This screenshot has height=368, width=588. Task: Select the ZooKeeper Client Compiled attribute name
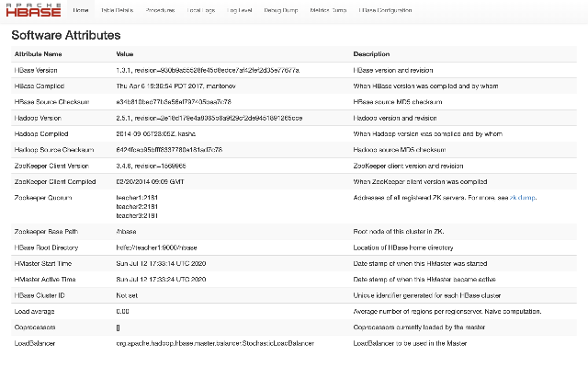[55, 182]
